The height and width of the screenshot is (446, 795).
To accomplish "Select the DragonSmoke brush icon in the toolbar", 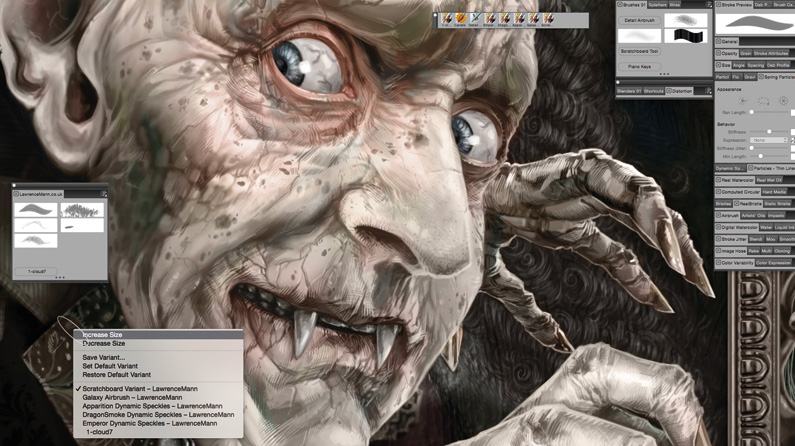I will coord(504,19).
